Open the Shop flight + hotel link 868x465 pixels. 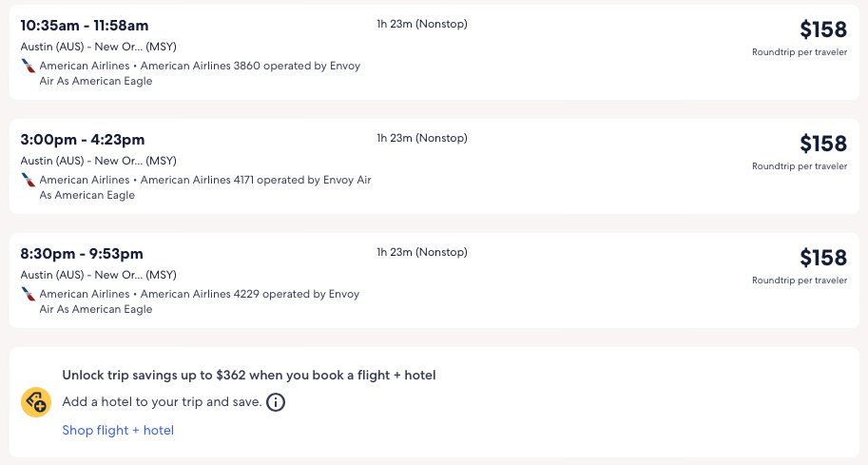click(118, 430)
